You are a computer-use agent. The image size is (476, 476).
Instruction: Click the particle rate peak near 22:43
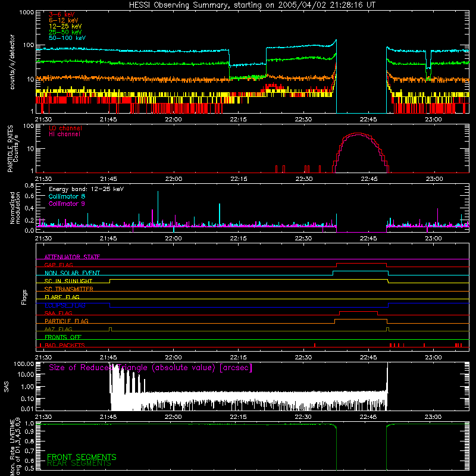coord(358,133)
